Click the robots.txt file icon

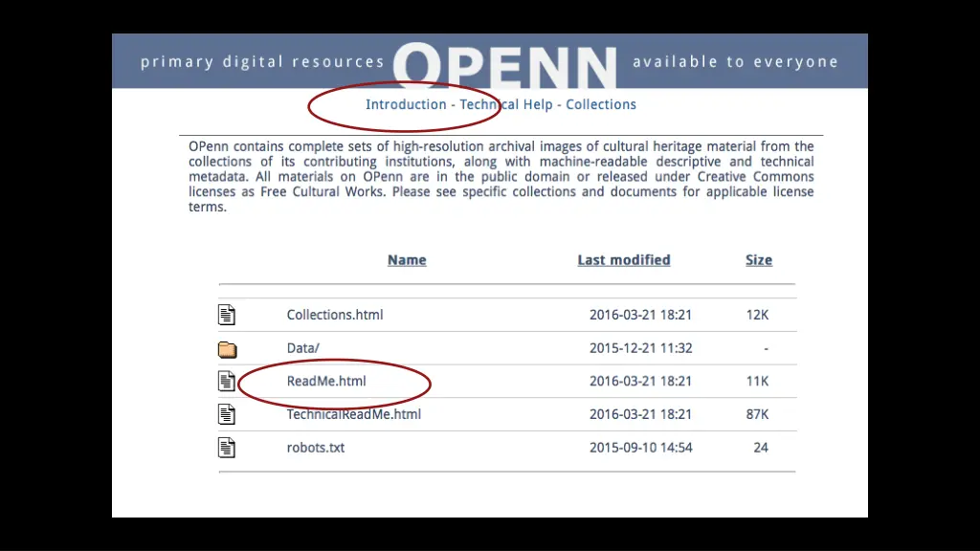(x=227, y=448)
